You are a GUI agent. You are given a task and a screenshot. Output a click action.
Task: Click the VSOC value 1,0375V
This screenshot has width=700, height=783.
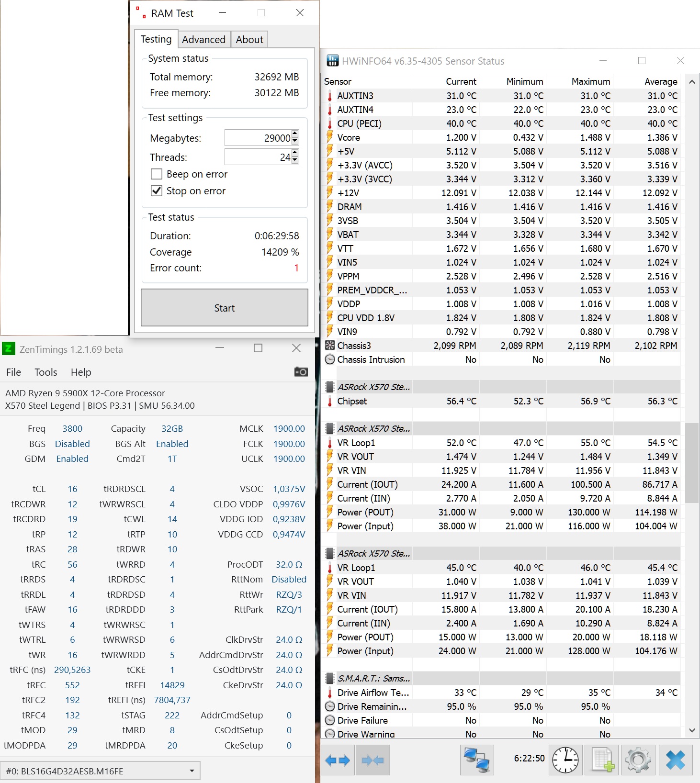point(289,489)
